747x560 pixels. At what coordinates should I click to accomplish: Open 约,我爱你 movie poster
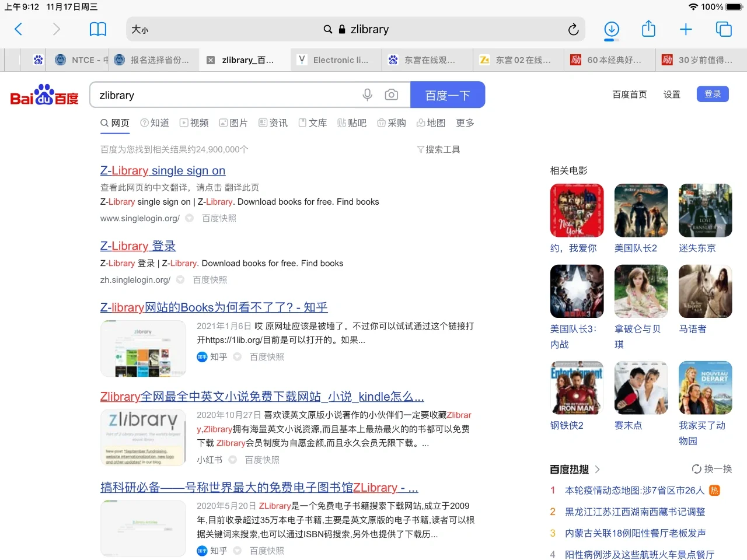pos(577,211)
